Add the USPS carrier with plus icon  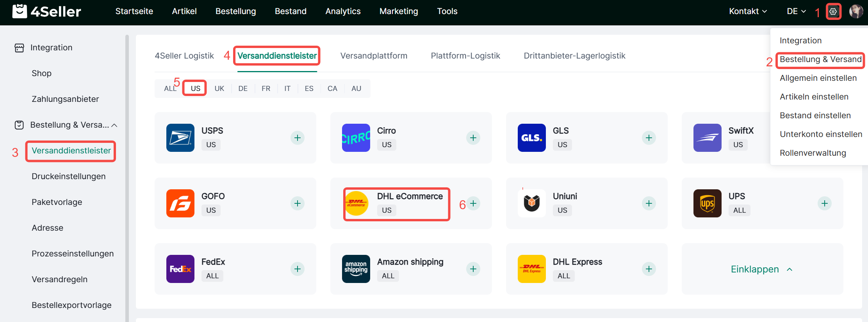(297, 138)
